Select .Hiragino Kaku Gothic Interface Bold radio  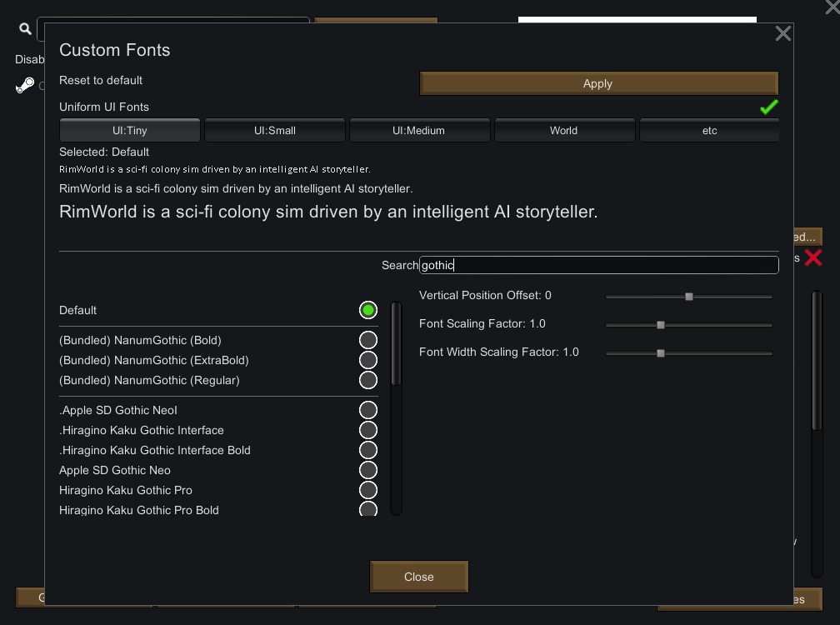(368, 450)
